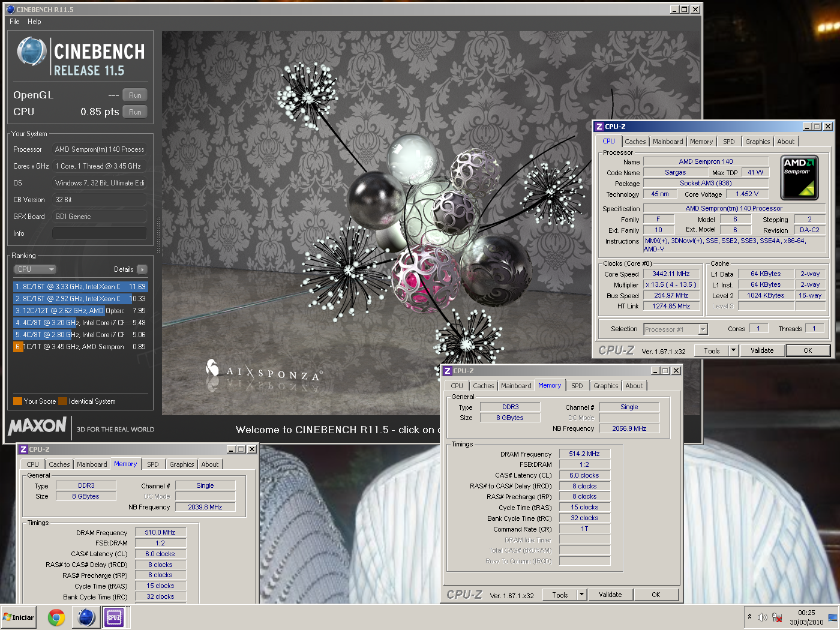Image resolution: width=840 pixels, height=630 pixels.
Task: Open the Help menu in Cinebench
Action: pyautogui.click(x=34, y=22)
